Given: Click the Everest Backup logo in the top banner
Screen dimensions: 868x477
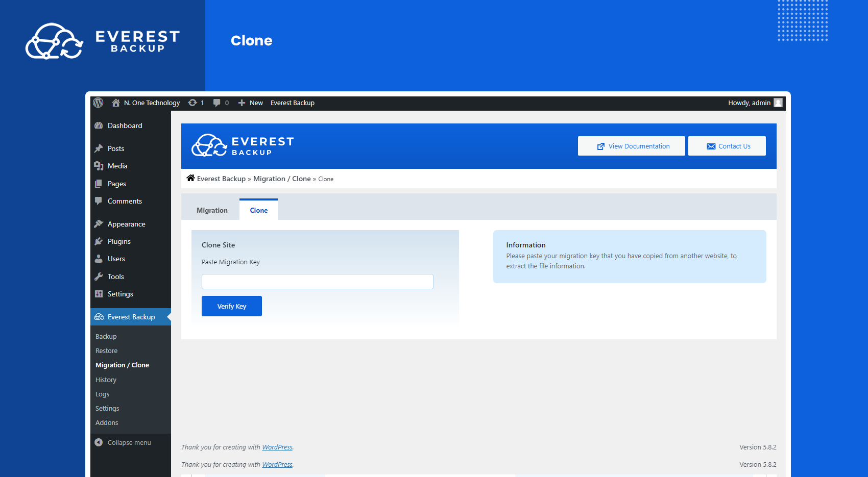Looking at the screenshot, I should (x=103, y=41).
